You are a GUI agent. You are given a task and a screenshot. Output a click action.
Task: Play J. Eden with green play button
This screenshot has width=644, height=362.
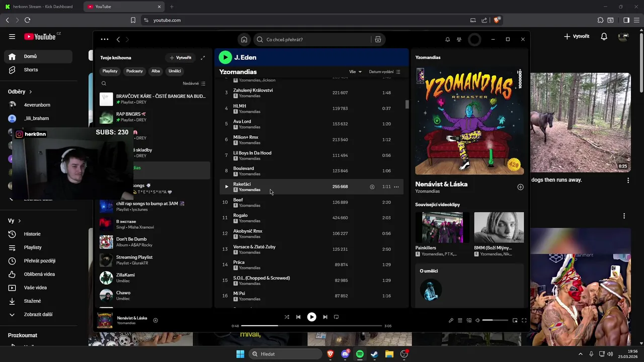(225, 57)
